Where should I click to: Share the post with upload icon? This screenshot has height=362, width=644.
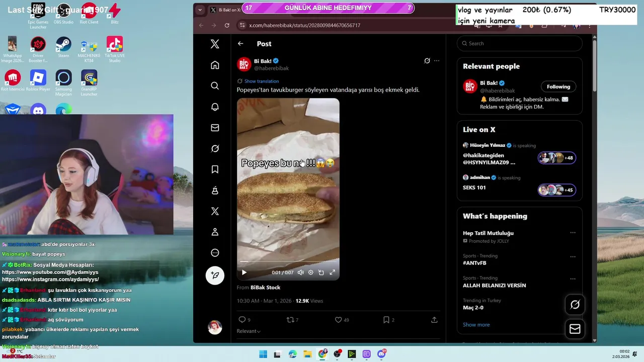[x=434, y=320]
